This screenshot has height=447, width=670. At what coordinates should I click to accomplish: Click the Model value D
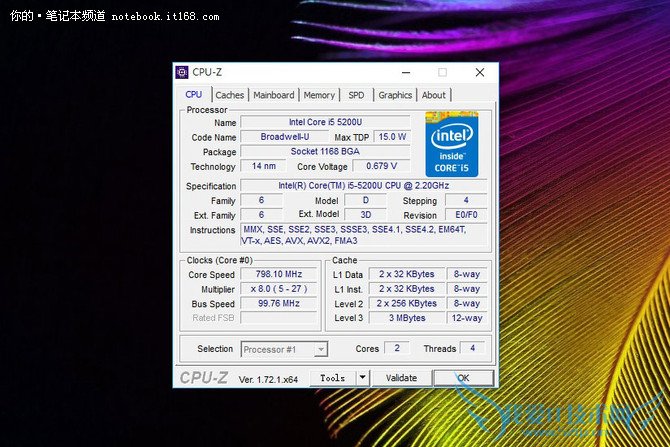pos(366,200)
